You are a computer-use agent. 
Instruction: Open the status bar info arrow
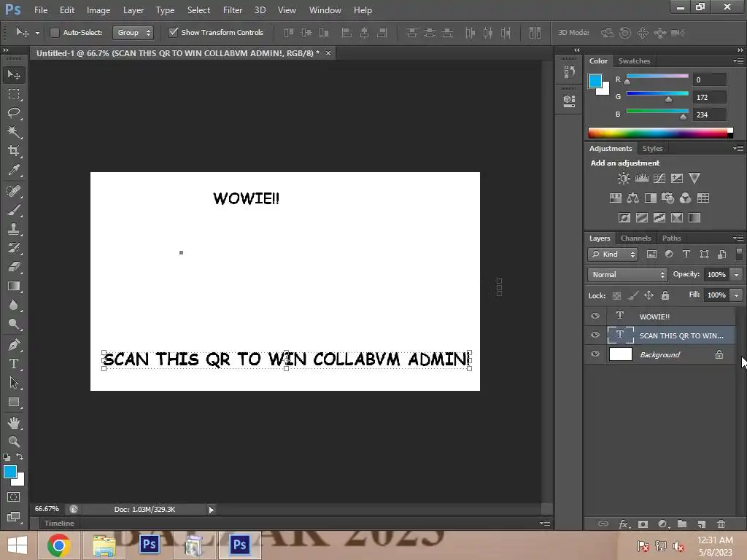point(211,510)
